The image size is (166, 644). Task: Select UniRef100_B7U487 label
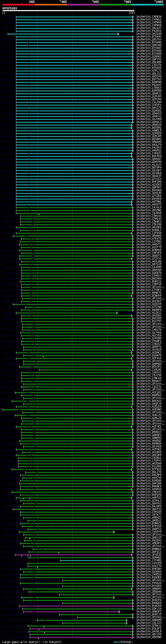[149, 48]
